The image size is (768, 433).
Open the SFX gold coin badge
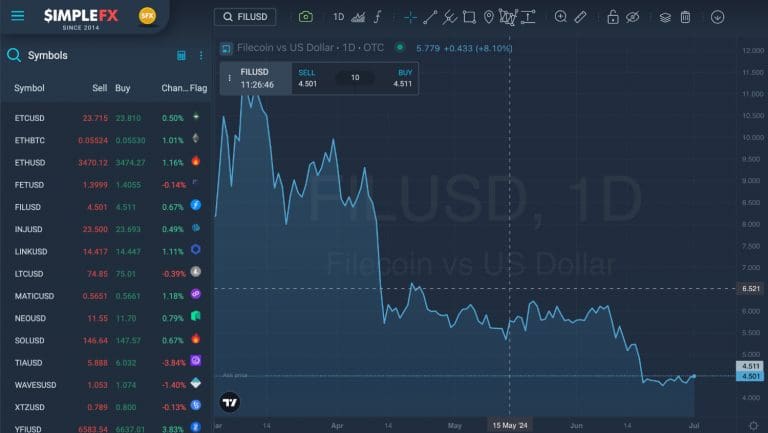[147, 16]
